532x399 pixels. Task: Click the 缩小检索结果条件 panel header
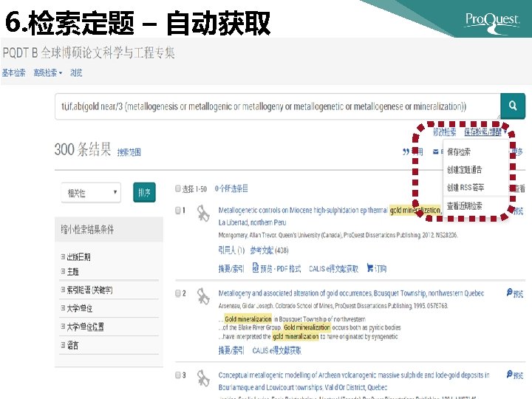[109, 229]
